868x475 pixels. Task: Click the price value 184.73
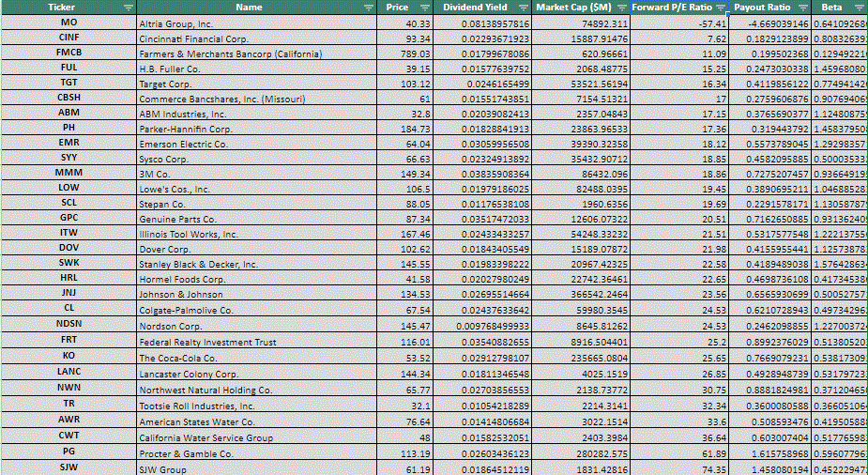pyautogui.click(x=405, y=128)
